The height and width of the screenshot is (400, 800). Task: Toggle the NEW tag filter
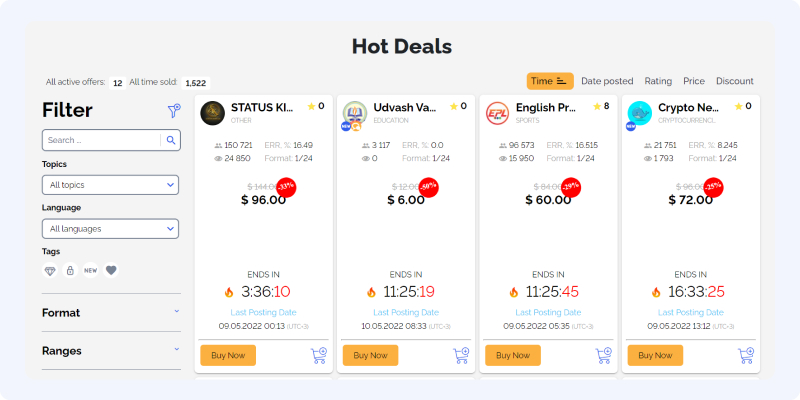91,270
